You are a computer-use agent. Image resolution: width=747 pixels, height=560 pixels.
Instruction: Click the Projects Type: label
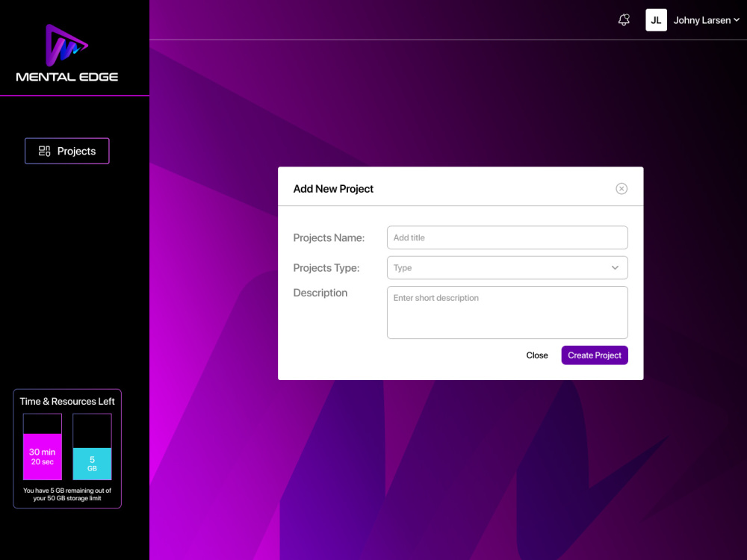click(x=326, y=268)
